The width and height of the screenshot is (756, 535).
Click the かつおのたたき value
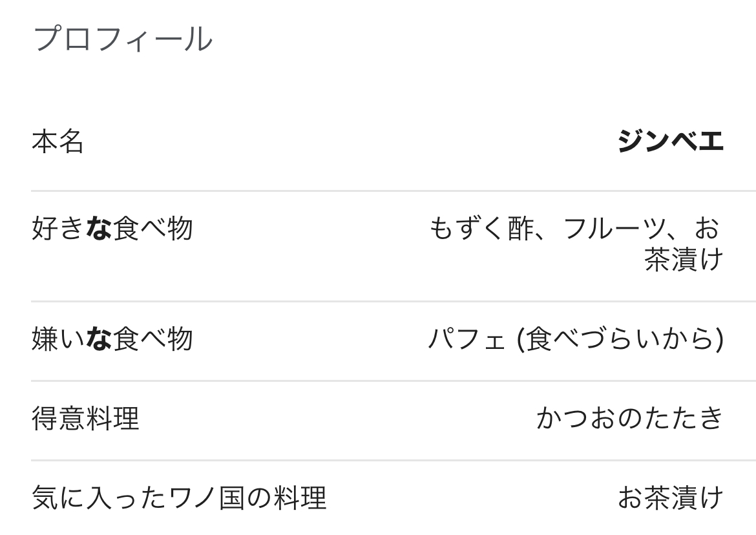point(629,419)
